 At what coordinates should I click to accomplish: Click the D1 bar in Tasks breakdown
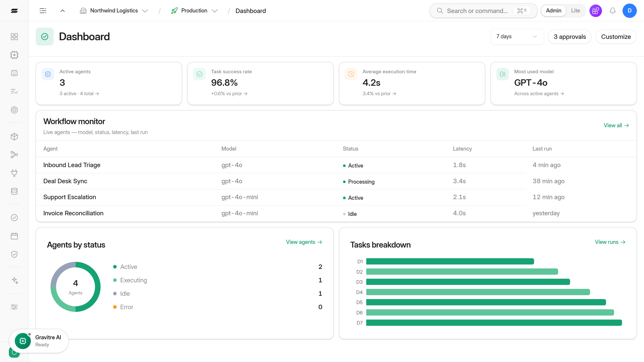[450, 262]
